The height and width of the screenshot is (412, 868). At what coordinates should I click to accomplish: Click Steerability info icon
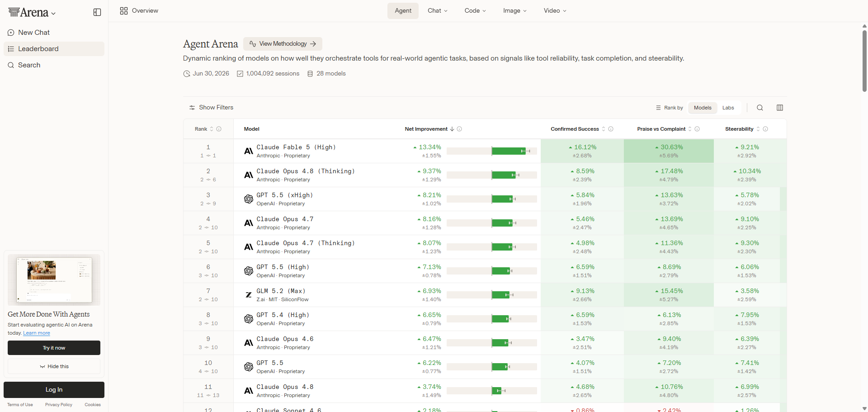tap(765, 129)
